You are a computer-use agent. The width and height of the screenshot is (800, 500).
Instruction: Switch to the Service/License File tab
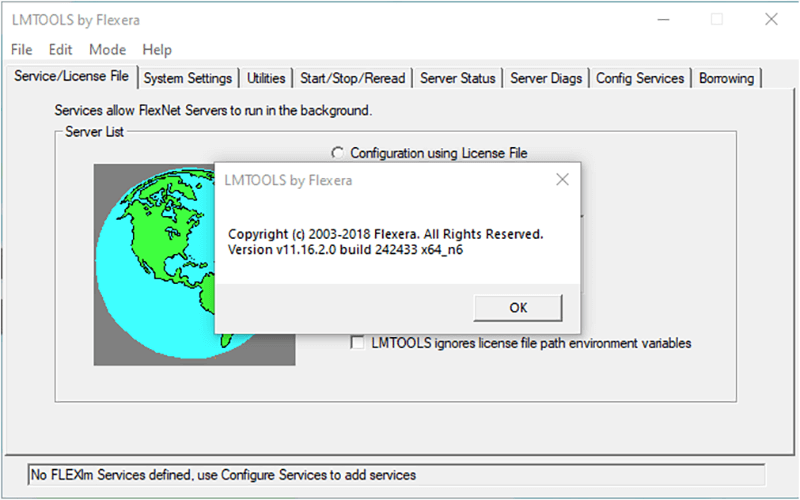71,76
